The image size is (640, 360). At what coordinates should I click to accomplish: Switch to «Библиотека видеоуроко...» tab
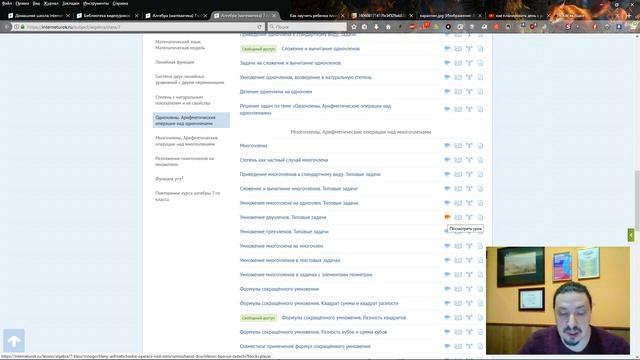107,16
